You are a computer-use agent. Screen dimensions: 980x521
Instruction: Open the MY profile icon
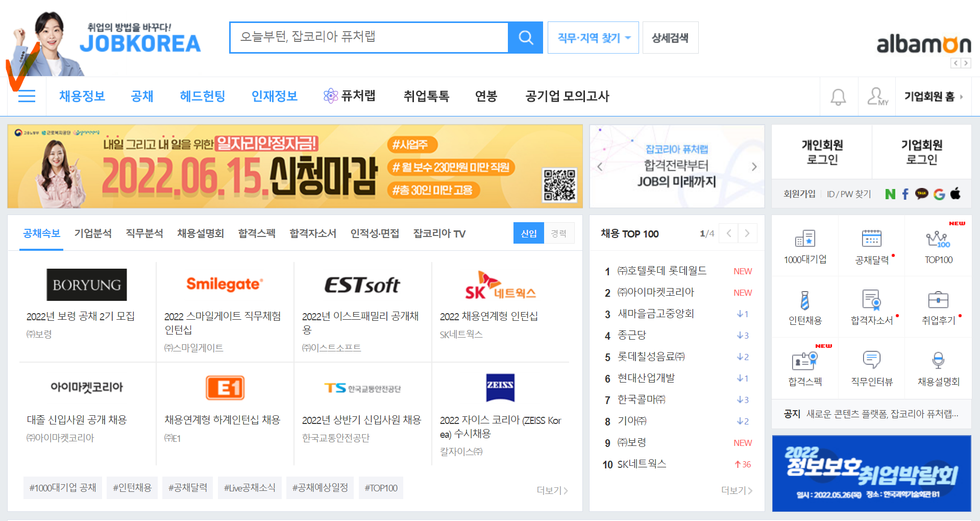877,97
